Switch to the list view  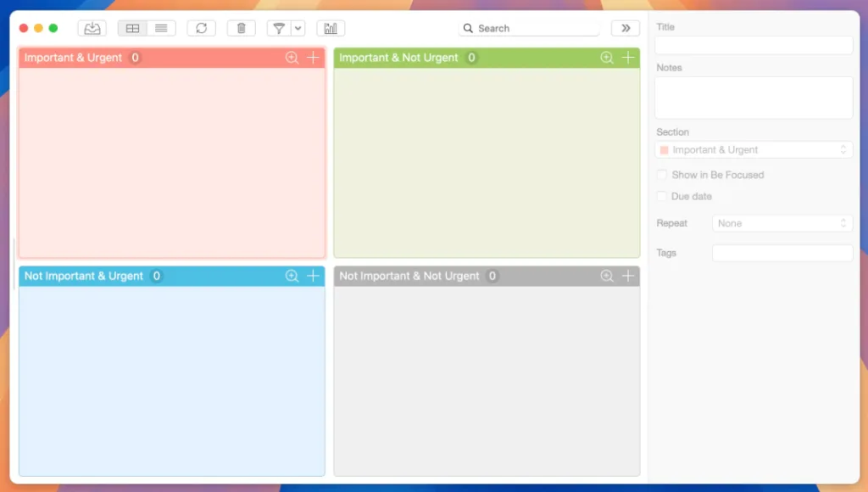[x=161, y=28]
